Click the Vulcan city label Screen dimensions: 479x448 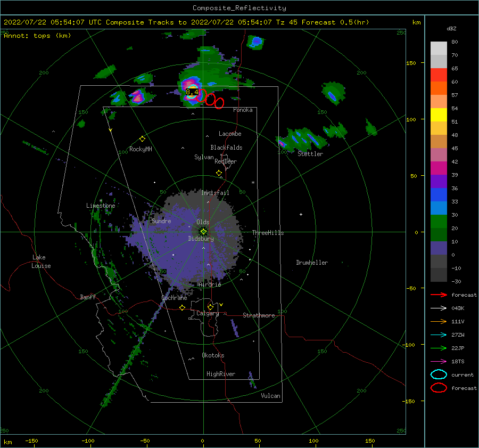pyautogui.click(x=270, y=396)
